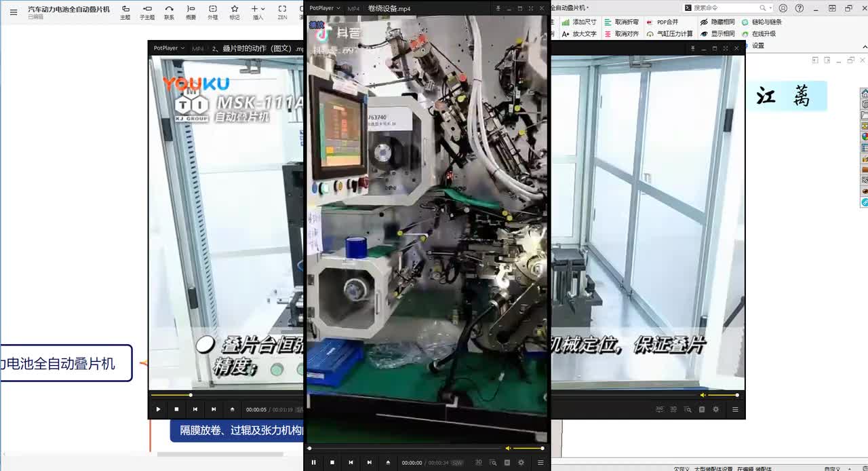Stop the front 卷绕设备 video

[332, 462]
